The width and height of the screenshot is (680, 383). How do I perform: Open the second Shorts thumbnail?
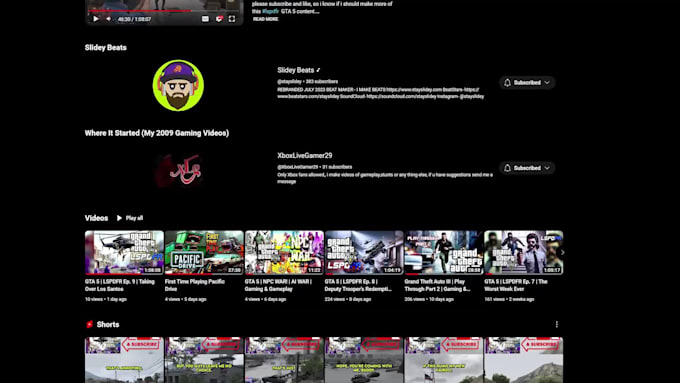[204, 360]
